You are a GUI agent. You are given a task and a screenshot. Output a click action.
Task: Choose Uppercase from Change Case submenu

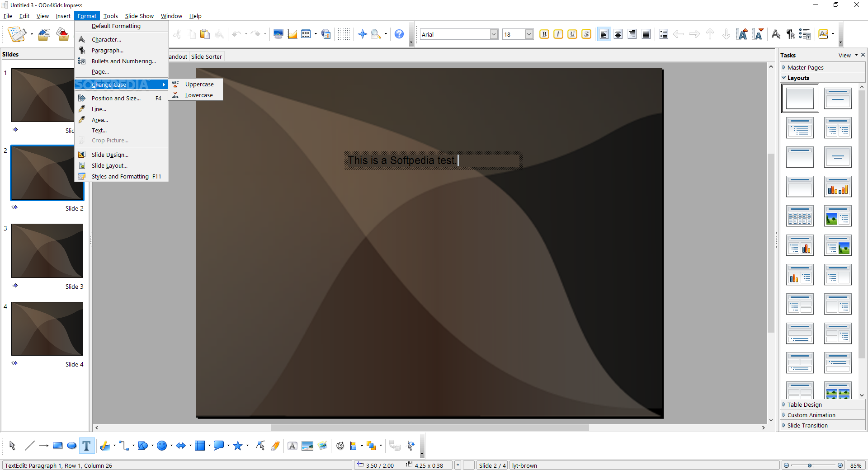(196, 84)
